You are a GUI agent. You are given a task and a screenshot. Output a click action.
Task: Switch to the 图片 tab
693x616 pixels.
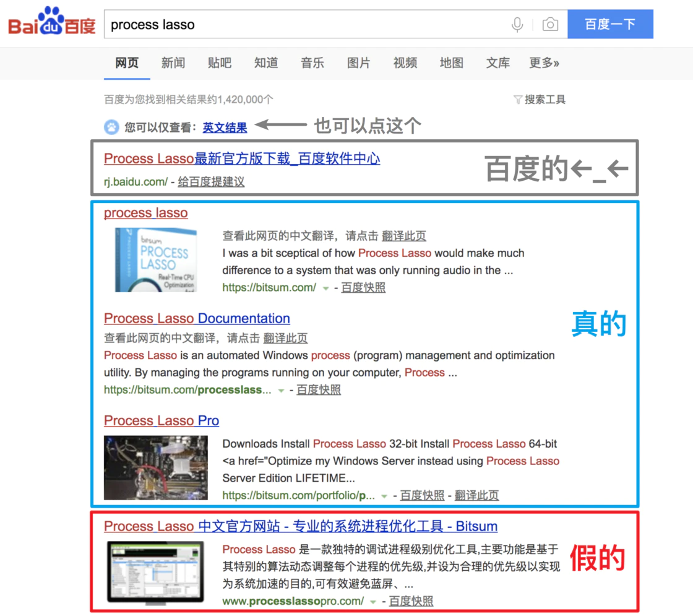[x=358, y=63]
